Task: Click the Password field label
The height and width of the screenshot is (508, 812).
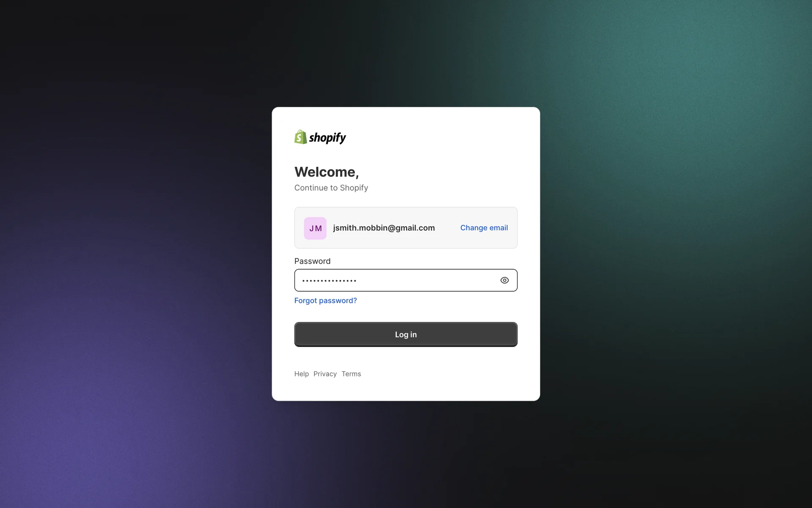Action: 312,261
